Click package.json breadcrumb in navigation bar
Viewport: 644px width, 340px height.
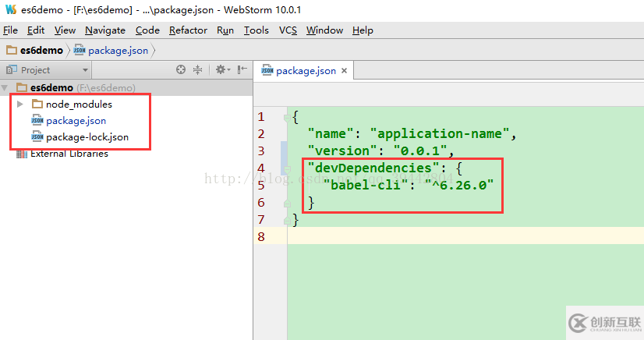click(x=111, y=51)
